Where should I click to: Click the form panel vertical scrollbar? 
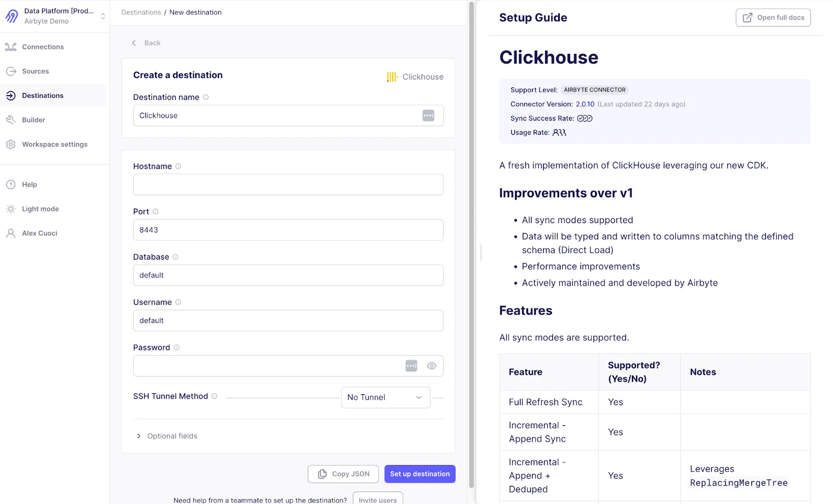[x=471, y=244]
